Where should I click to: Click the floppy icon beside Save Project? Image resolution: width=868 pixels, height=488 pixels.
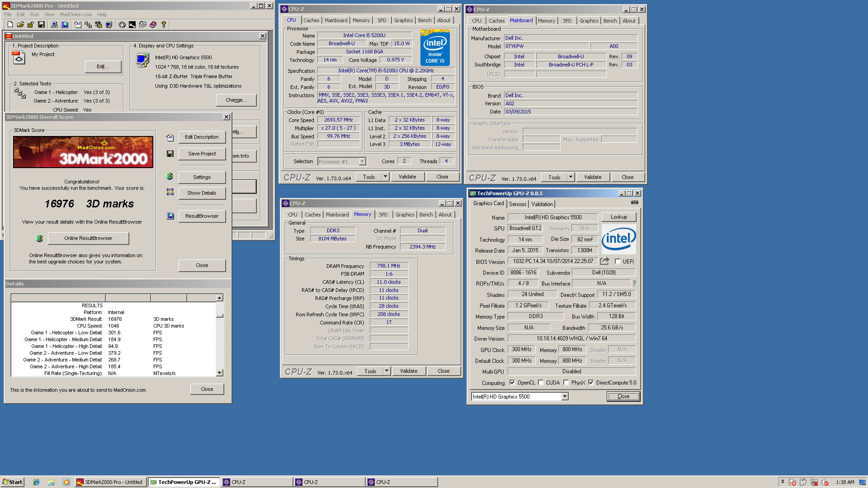[x=170, y=154]
